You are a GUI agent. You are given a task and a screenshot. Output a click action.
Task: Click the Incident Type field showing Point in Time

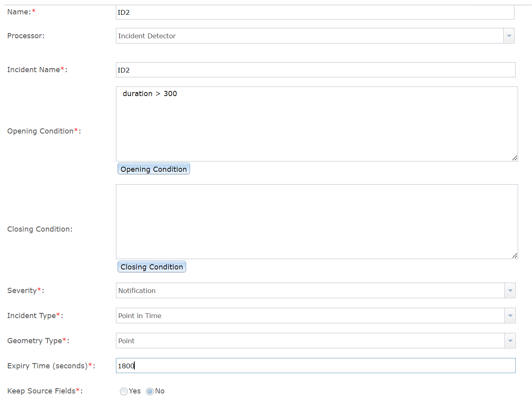coord(279,315)
